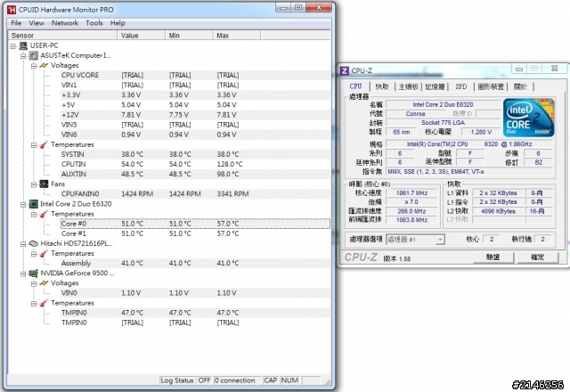Click the NVIDIA GeForce graphics card icon
Image resolution: width=570 pixels, height=392 pixels.
34,274
